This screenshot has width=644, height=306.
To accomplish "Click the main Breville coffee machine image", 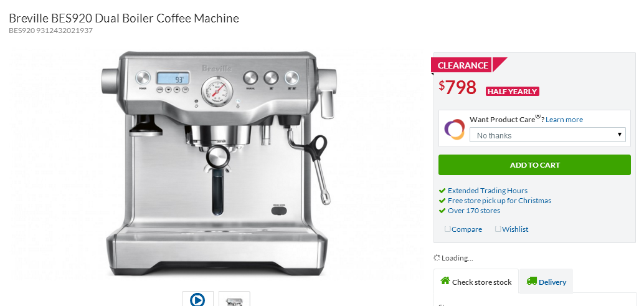I will pyautogui.click(x=219, y=163).
